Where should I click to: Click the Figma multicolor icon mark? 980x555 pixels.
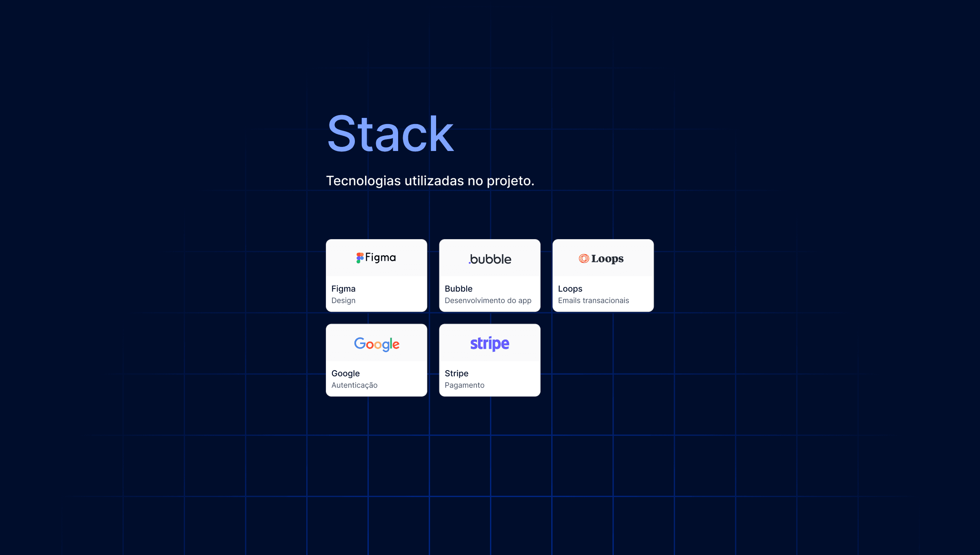point(360,258)
